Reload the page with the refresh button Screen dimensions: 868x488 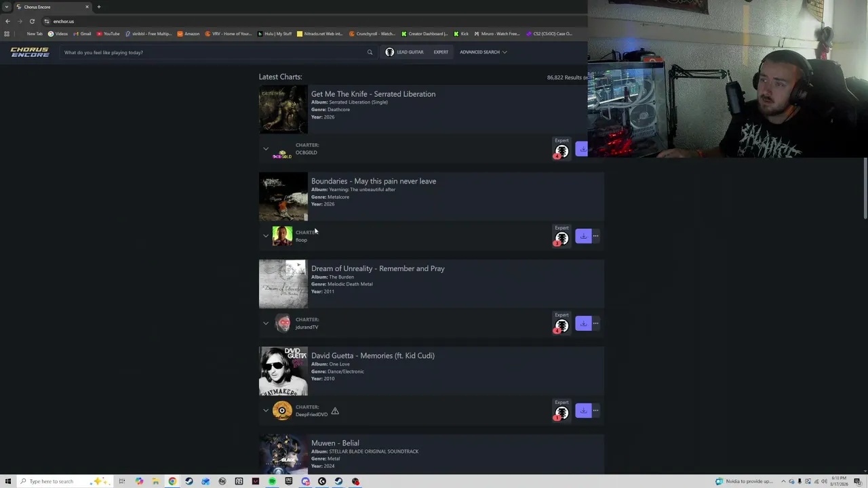tap(32, 21)
